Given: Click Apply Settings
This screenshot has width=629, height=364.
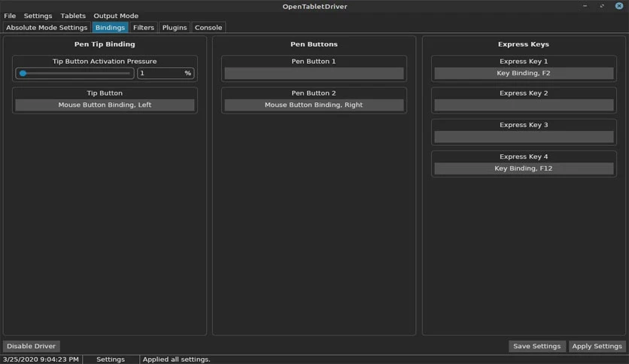Looking at the screenshot, I should click(597, 346).
